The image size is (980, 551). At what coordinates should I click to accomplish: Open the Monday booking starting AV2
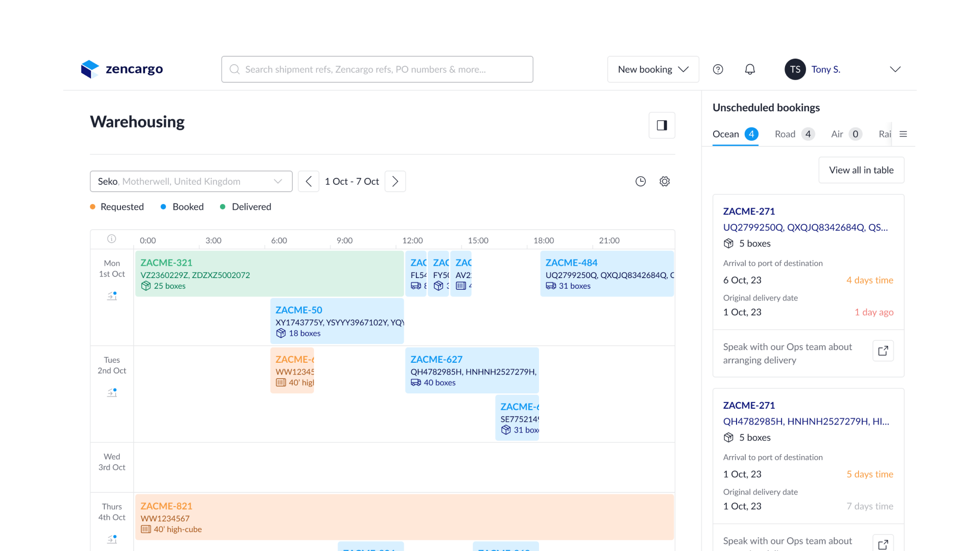pyautogui.click(x=461, y=273)
